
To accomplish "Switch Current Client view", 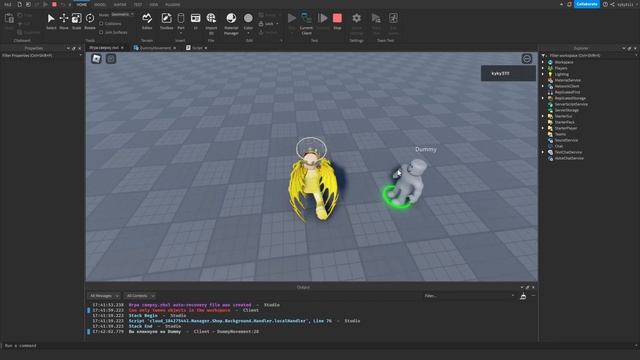I will point(306,23).
